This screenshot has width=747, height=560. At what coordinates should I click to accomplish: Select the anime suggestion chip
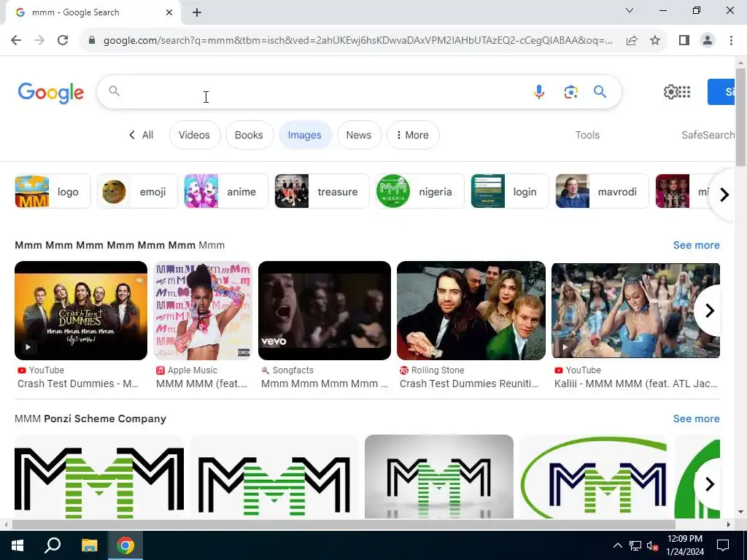coord(226,192)
